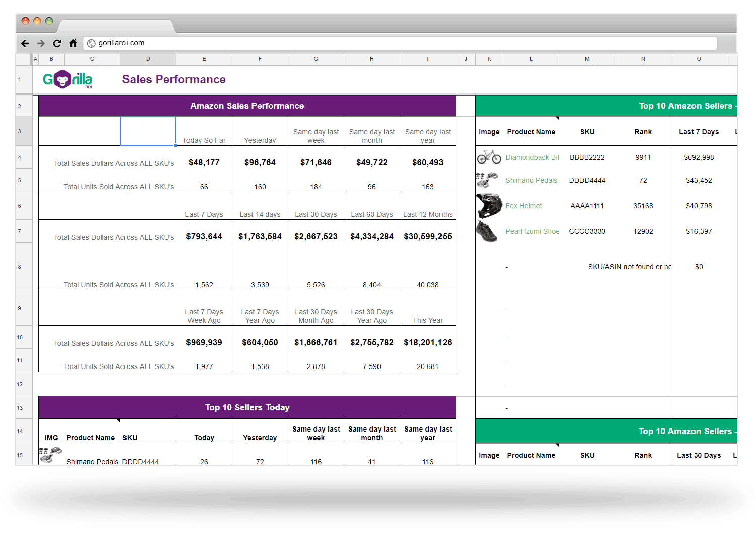Click the SKU/ASIN not found cell
Screen dimensions: 756x551
click(629, 267)
